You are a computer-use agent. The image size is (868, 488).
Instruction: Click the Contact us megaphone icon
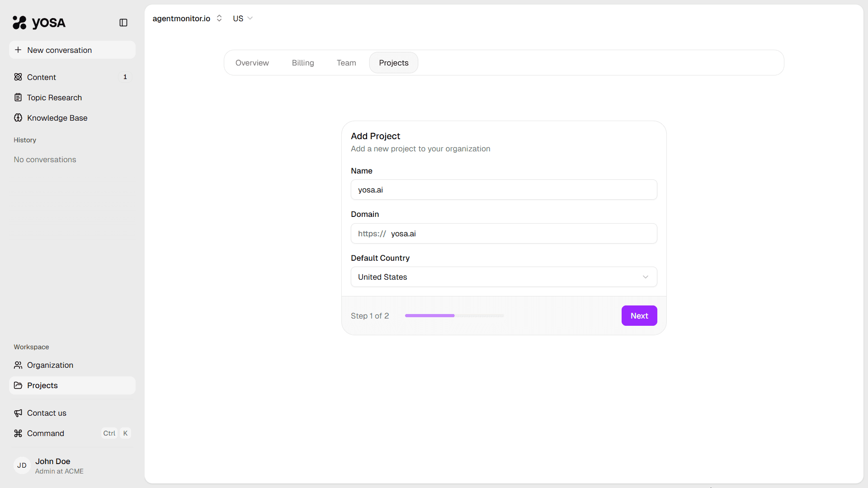click(18, 413)
